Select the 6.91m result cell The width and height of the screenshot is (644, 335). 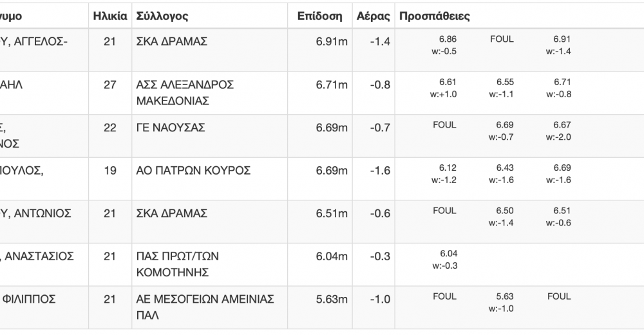pyautogui.click(x=319, y=50)
